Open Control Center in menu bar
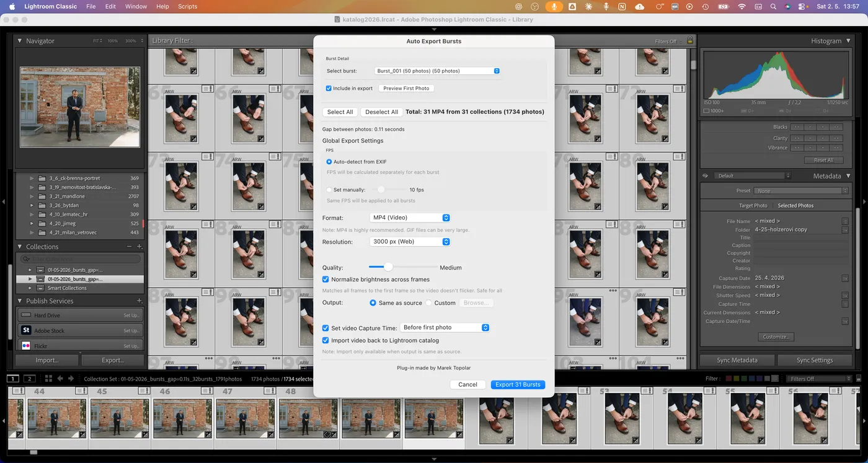This screenshot has height=463, width=868. coord(803,6)
